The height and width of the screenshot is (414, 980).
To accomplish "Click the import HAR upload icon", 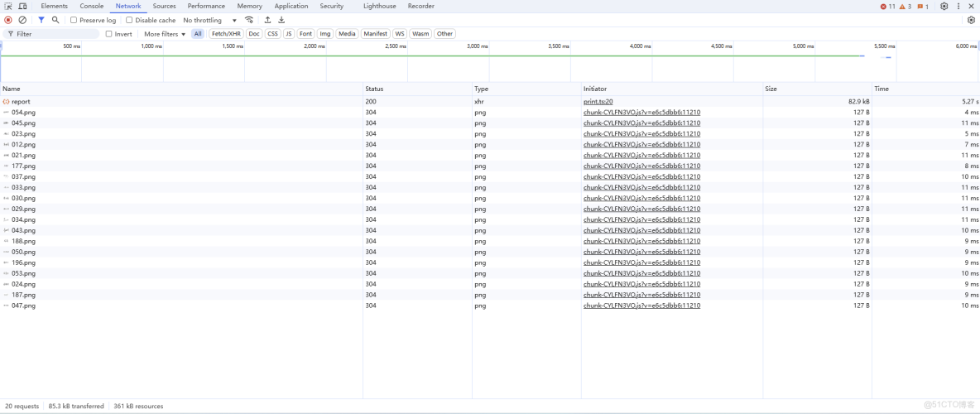I will (x=267, y=20).
